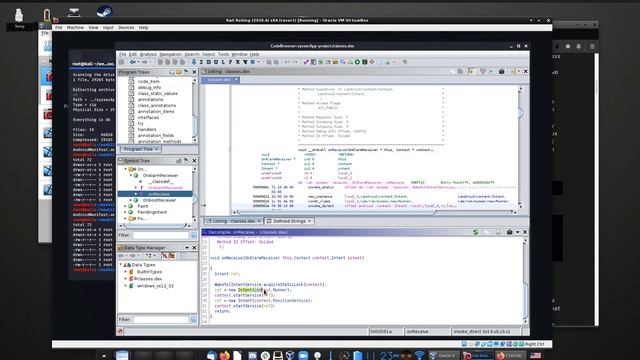Viewport: 640px width, 360px height.
Task: Open the VirtualBox Devices menu
Action: tap(126, 28)
